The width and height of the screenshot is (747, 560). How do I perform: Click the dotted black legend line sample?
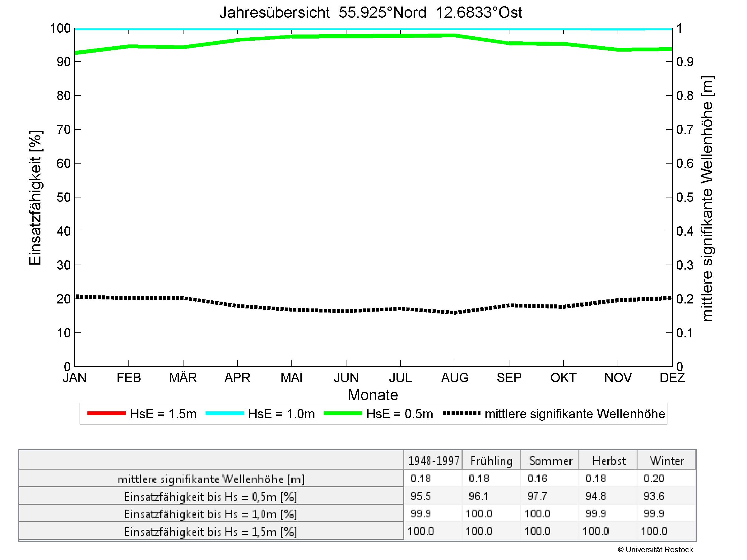(x=461, y=414)
